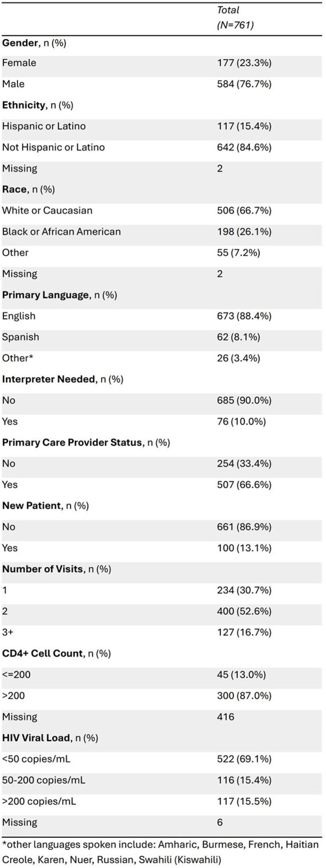Screen dimensions: 326x868
Task: Select the Spanish row value 62 (8.1%)
Action: click(238, 337)
